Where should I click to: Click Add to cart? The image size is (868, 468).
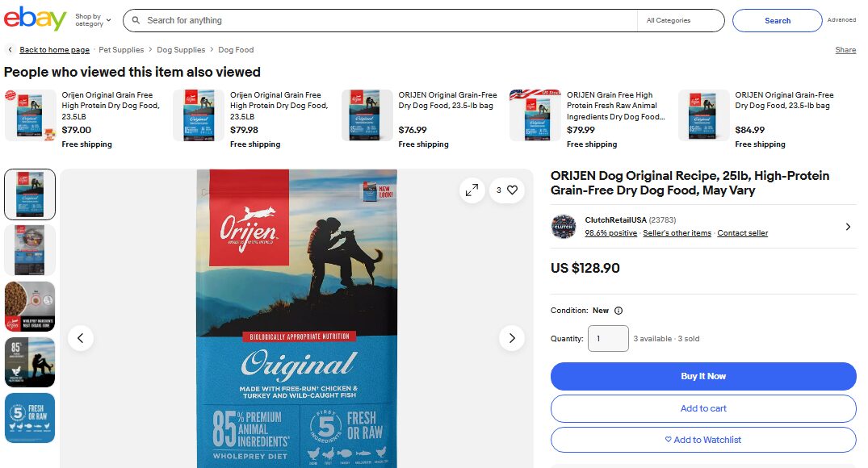702,408
